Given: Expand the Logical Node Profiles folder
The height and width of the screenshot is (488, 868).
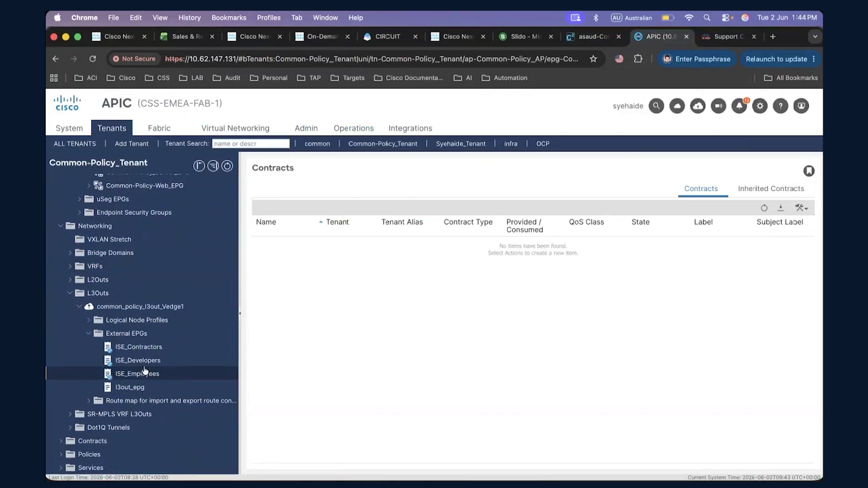Looking at the screenshot, I should pos(89,320).
